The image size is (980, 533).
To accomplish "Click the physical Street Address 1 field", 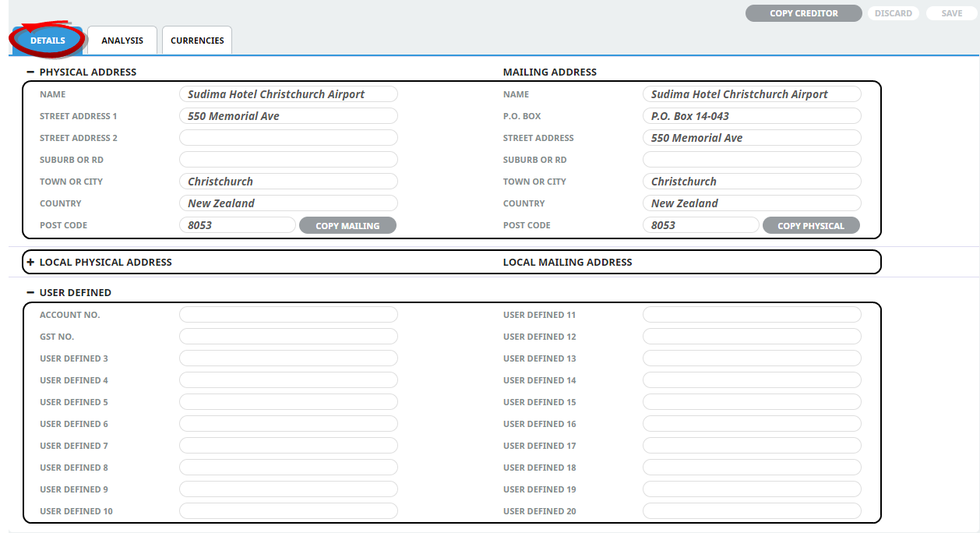I will tap(288, 116).
